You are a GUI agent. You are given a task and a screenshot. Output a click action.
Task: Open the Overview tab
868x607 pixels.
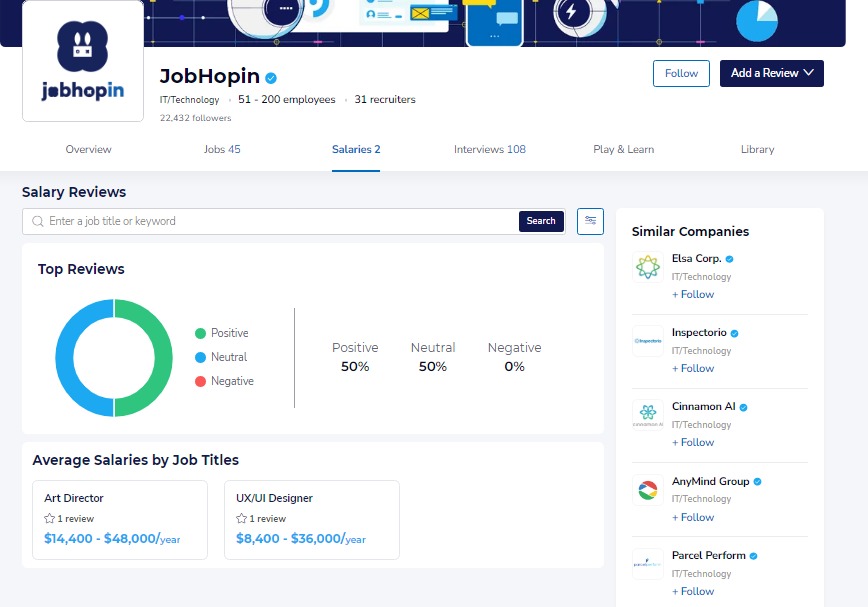pyautogui.click(x=89, y=149)
